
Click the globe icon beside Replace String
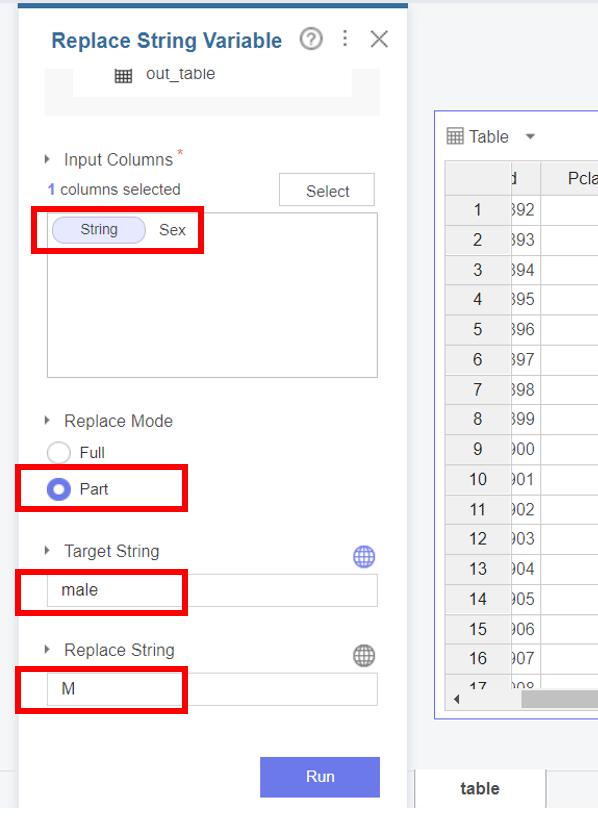(364, 655)
